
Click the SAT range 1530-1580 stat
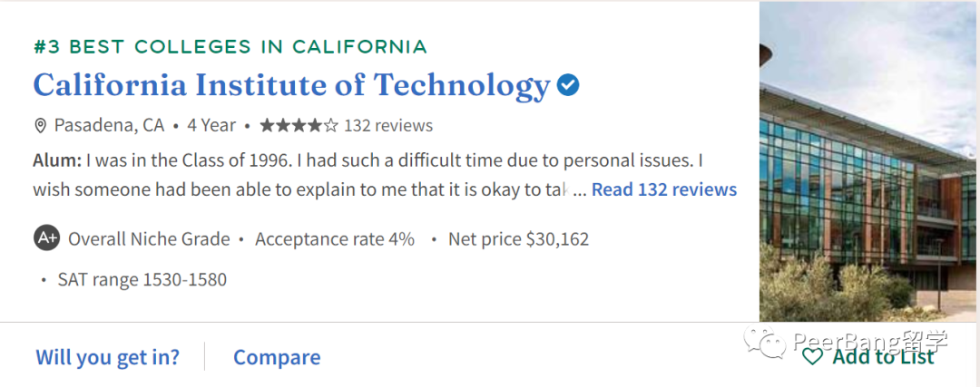(142, 280)
